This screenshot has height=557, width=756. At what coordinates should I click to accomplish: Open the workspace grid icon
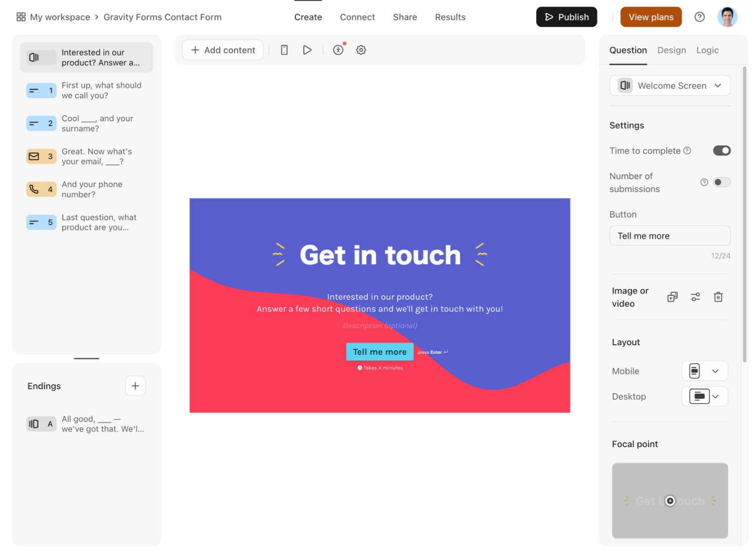(x=21, y=17)
